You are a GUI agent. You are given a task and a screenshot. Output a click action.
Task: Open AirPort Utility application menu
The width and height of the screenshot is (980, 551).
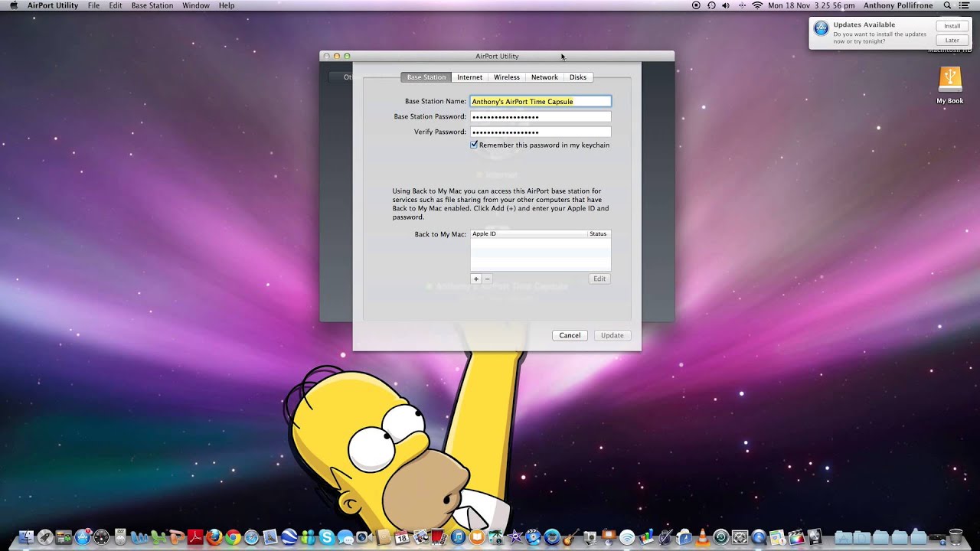53,5
